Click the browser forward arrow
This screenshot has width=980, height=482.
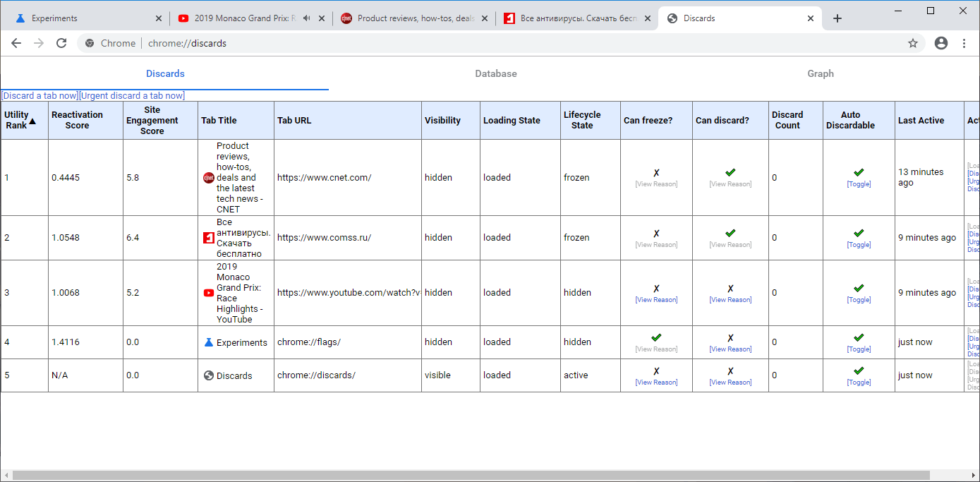click(x=39, y=43)
